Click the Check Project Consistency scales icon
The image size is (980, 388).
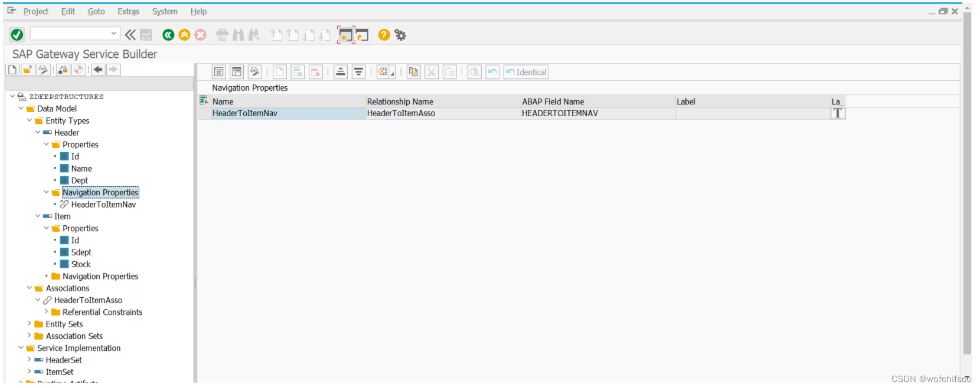coord(63,70)
